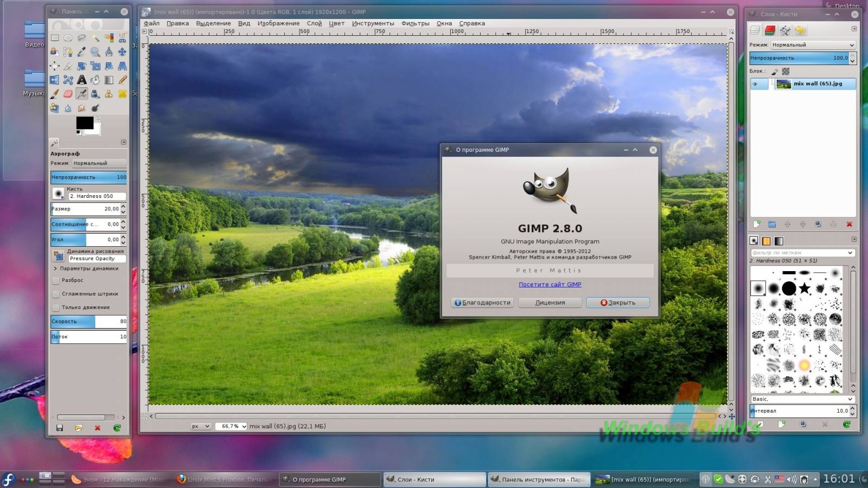
Task: Open the Basic brush tags dropdown
Action: 802,399
